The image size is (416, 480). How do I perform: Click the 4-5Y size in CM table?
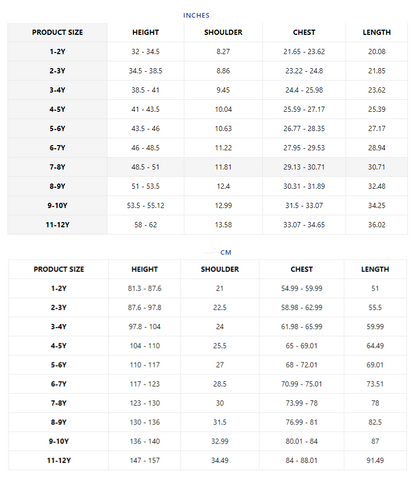click(59, 346)
